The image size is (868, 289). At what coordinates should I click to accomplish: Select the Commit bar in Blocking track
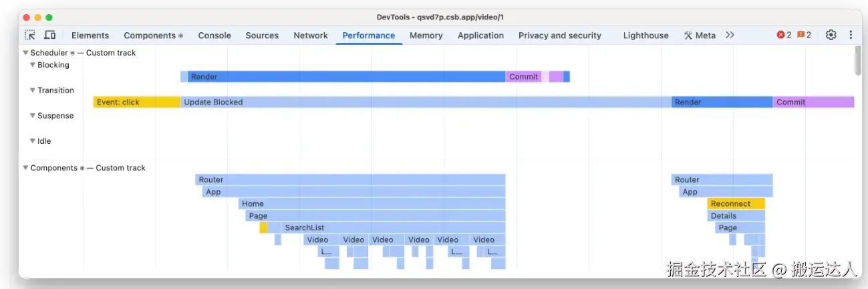[523, 77]
